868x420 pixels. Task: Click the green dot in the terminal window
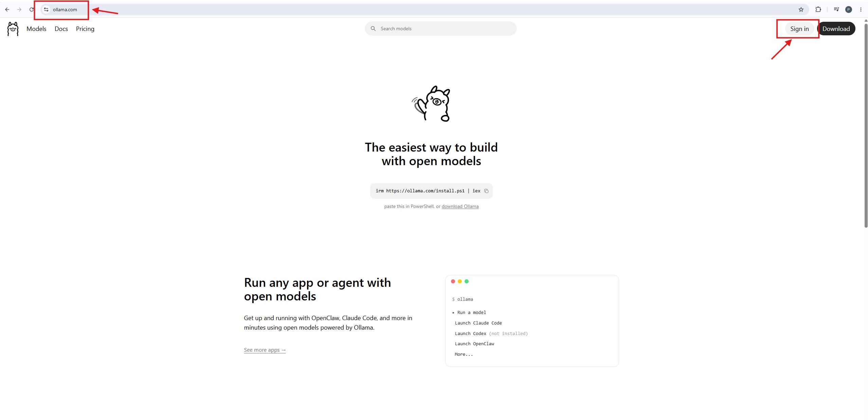point(466,281)
